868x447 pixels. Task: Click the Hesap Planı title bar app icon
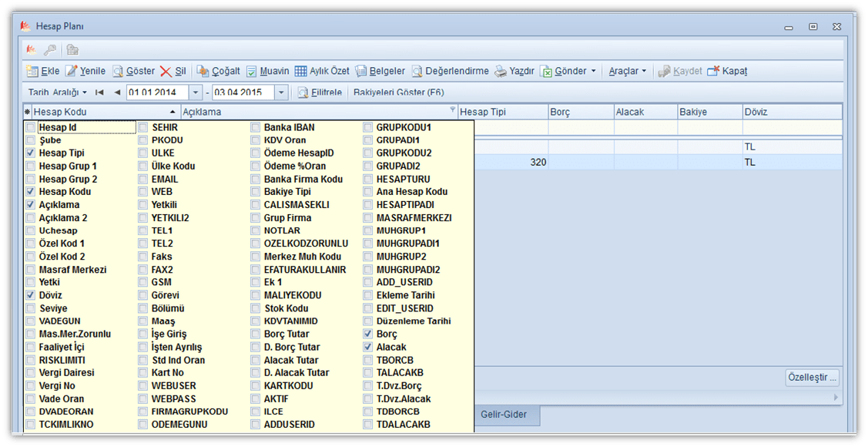pyautogui.click(x=25, y=26)
